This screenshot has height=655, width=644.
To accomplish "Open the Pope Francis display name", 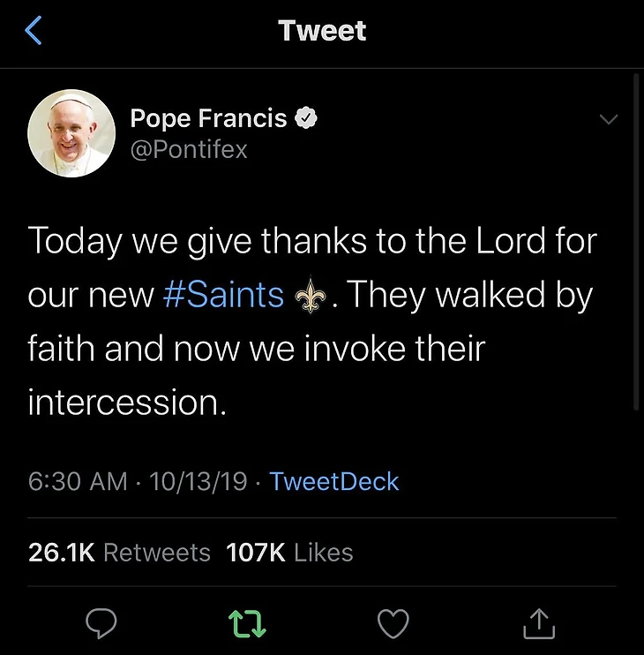I will coord(208,118).
